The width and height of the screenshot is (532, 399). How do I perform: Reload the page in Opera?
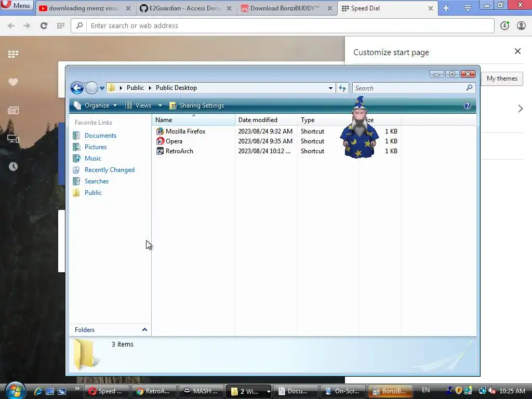(44, 25)
